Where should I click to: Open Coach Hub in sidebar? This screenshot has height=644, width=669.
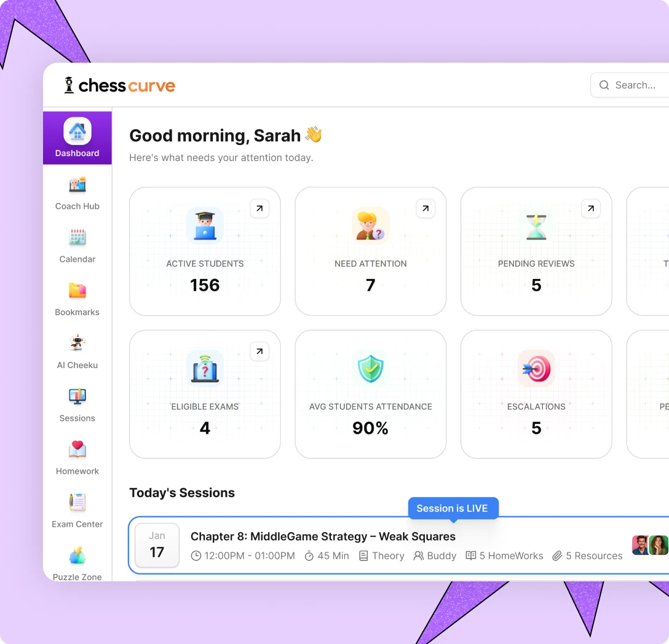[x=77, y=193]
